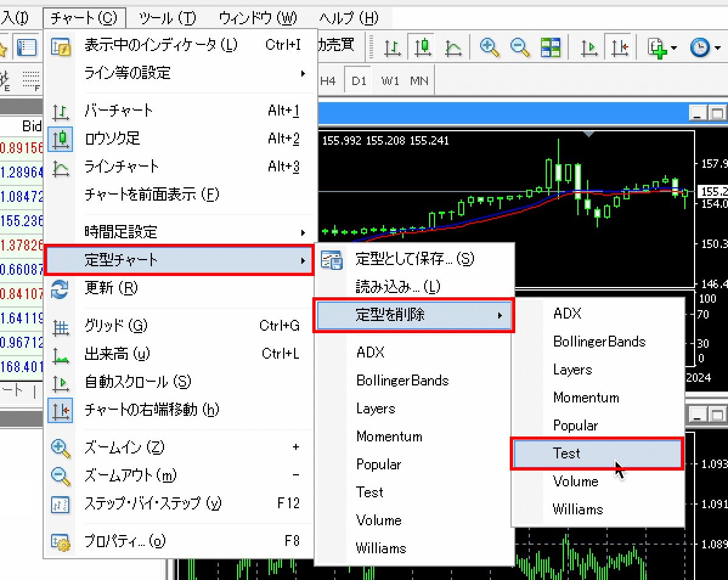Select the line chart toolbar icon
This screenshot has width=728, height=580.
[x=453, y=47]
